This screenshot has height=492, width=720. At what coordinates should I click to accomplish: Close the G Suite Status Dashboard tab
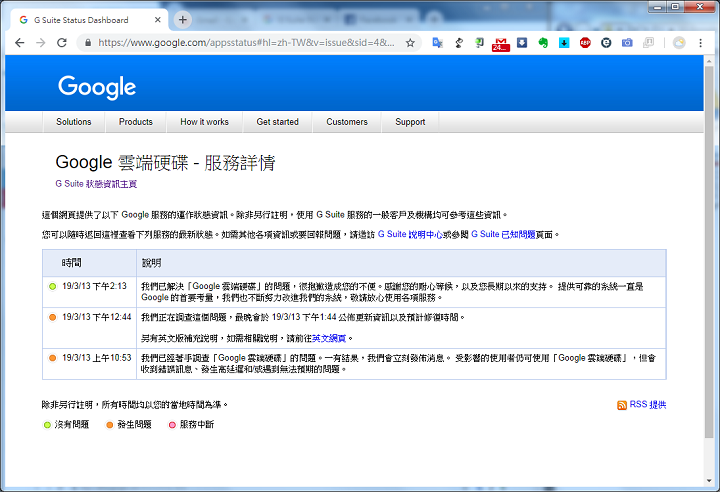(x=158, y=20)
